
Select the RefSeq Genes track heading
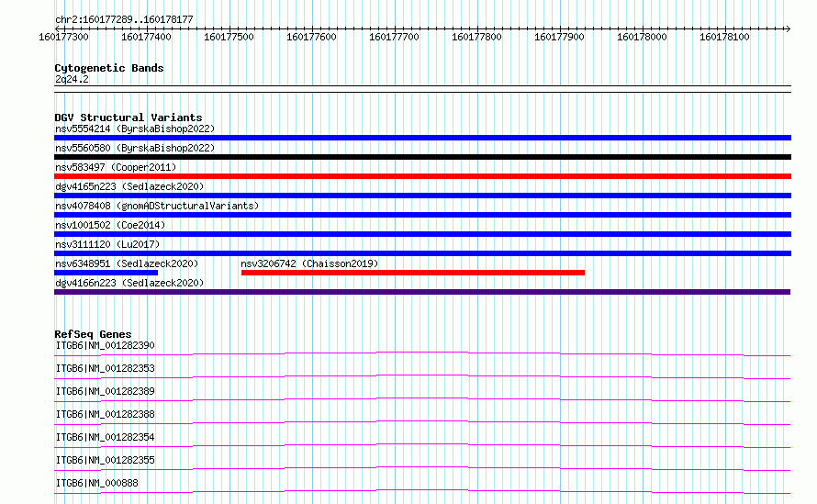(x=93, y=334)
